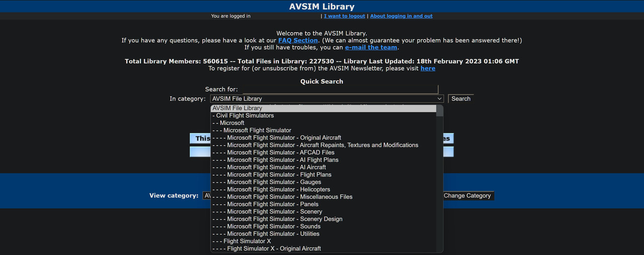
Task: Pick 'Microsoft Flight Simulator - Panels'
Action: (324, 204)
